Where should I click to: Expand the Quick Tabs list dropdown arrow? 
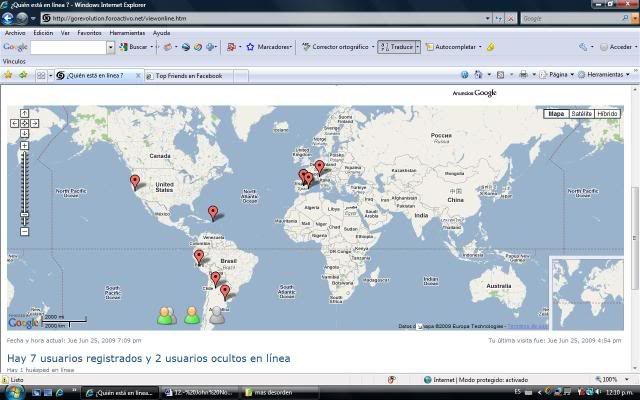point(51,76)
